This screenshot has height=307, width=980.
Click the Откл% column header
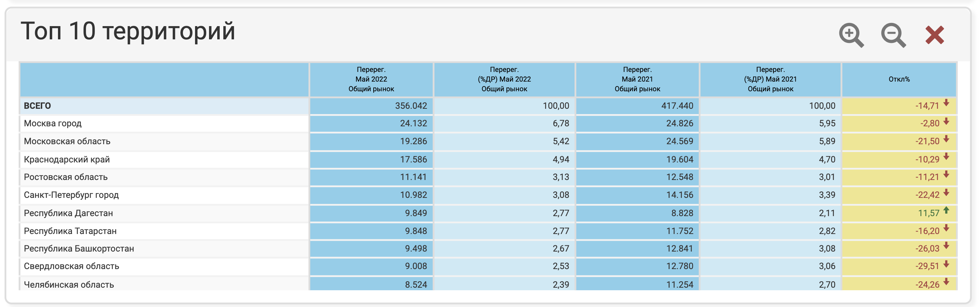(899, 79)
